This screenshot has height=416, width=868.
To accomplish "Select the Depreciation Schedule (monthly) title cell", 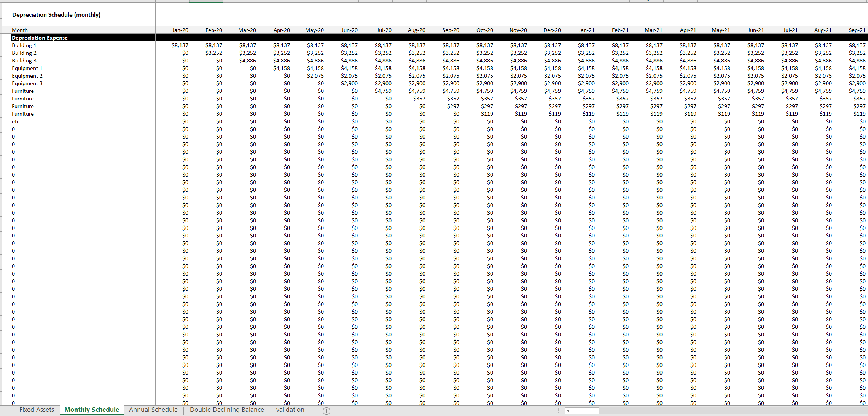I will [56, 15].
